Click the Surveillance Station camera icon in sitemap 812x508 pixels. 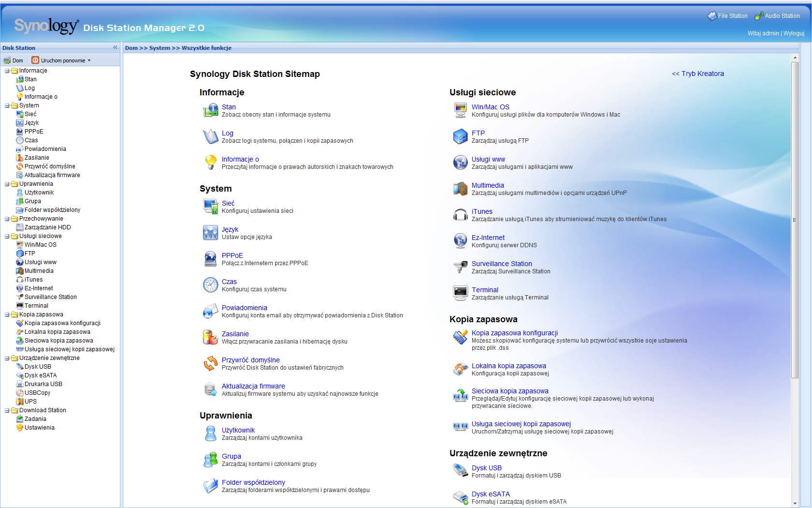pos(460,267)
